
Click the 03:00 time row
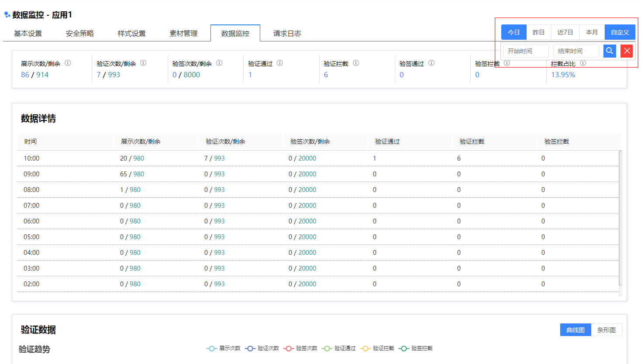[x=318, y=268]
